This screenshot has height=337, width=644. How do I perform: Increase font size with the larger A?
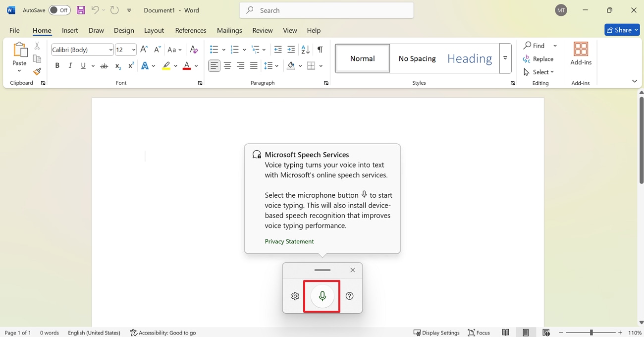point(144,49)
